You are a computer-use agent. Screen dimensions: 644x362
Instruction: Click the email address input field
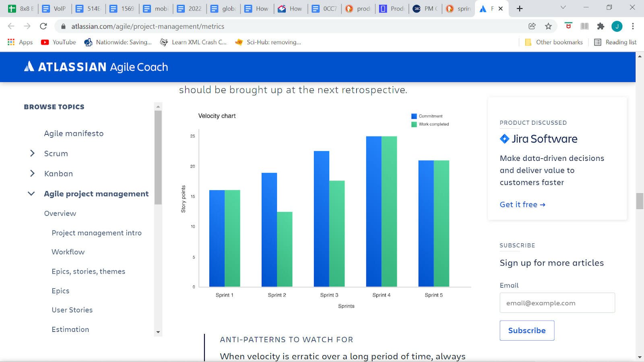coord(557,303)
